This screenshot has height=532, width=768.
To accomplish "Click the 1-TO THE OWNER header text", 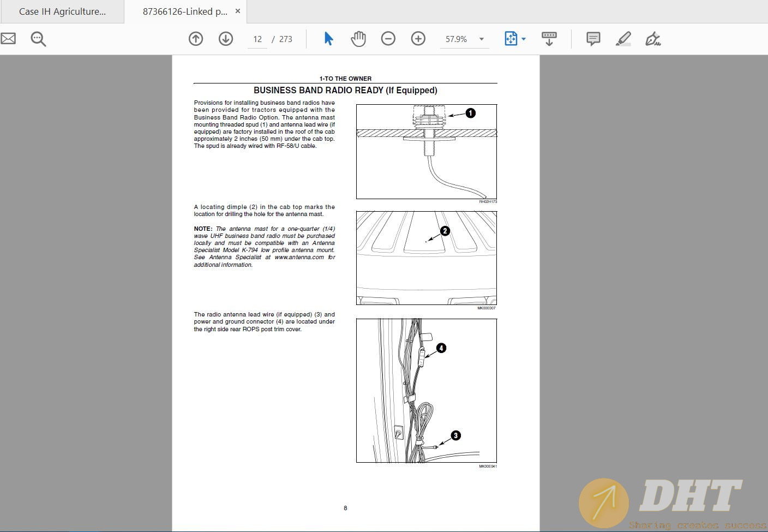I will point(345,79).
